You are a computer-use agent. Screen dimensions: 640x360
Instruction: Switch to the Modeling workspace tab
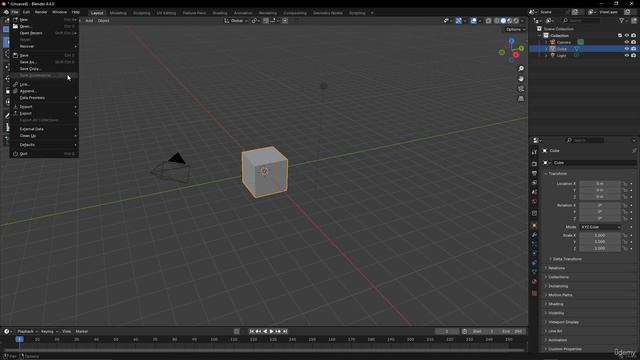point(118,13)
